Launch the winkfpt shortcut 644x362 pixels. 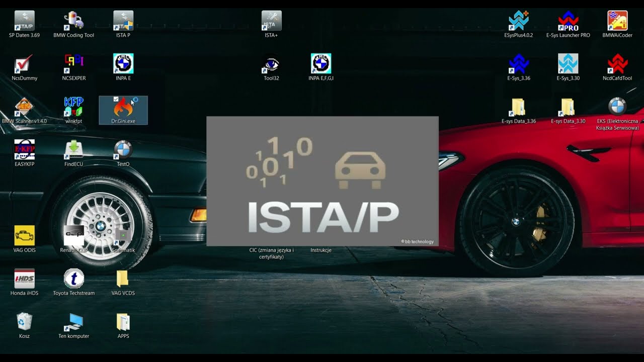point(73,107)
